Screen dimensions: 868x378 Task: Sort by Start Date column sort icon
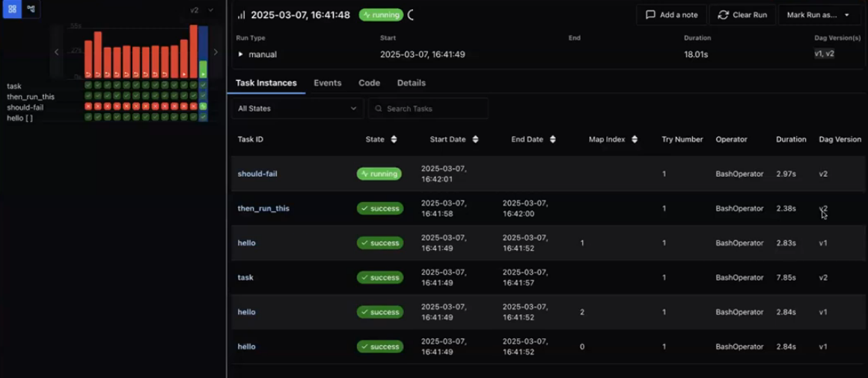pyautogui.click(x=475, y=139)
